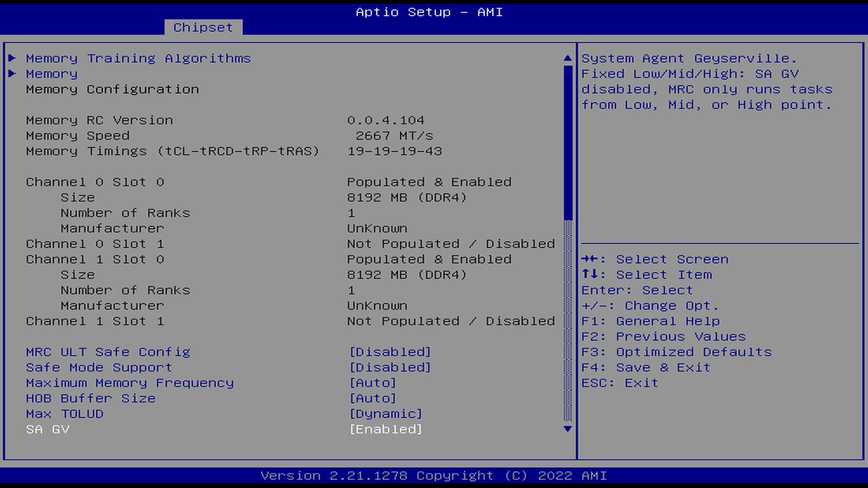The width and height of the screenshot is (868, 488).
Task: Click scrollbar up arrow at top
Action: pyautogui.click(x=568, y=58)
